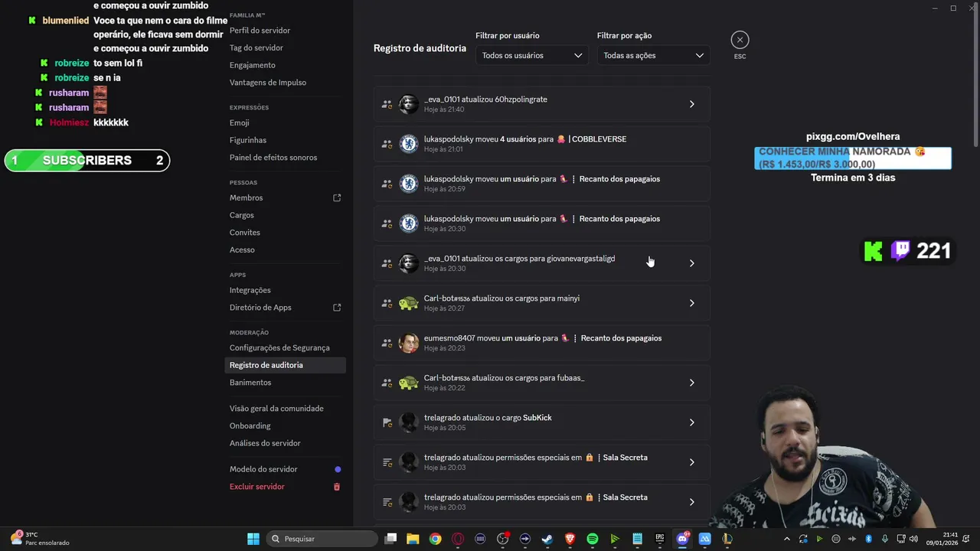Click the Pesquisar taskbar search box
The image size is (980, 551).
(322, 539)
